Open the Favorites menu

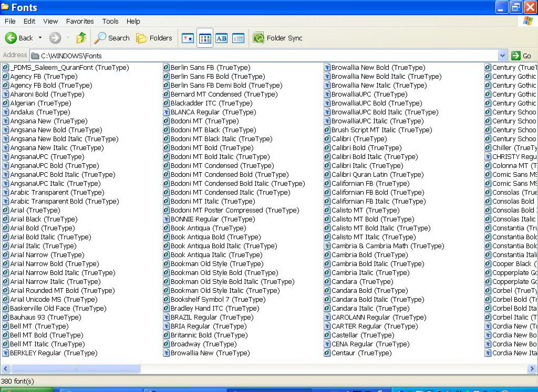point(80,21)
